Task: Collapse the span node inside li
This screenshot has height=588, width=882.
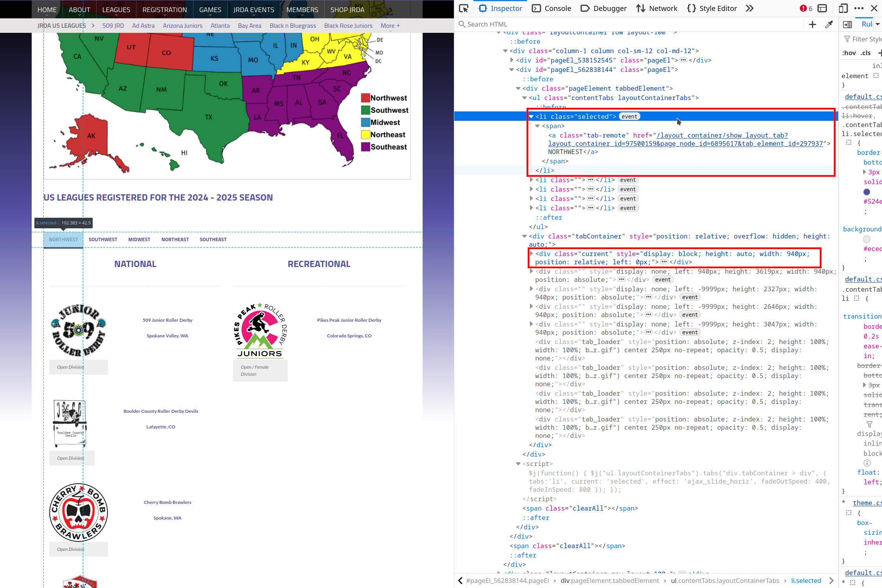Action: click(x=538, y=126)
